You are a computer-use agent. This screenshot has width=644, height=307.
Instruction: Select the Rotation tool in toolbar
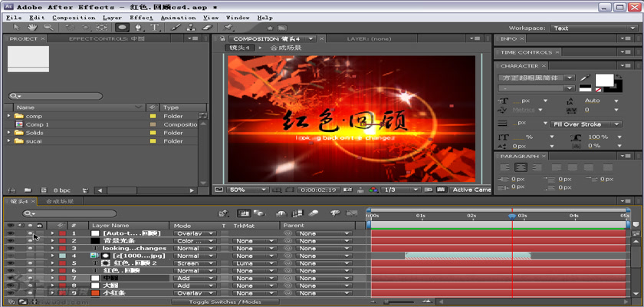[70, 28]
